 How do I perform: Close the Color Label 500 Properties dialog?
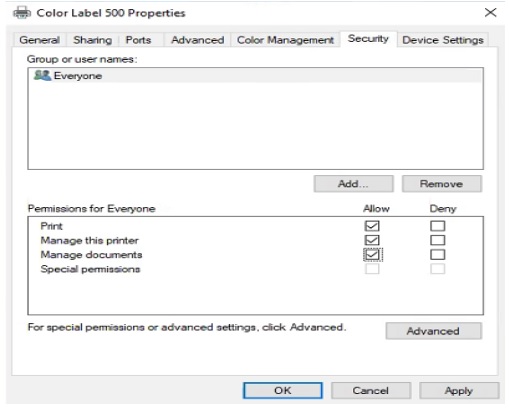pos(490,13)
